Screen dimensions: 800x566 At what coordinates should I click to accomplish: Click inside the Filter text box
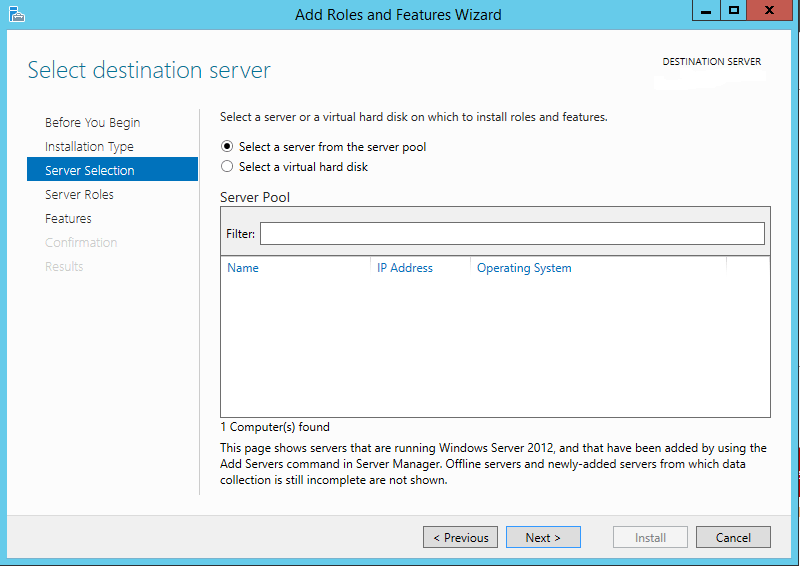(x=511, y=234)
